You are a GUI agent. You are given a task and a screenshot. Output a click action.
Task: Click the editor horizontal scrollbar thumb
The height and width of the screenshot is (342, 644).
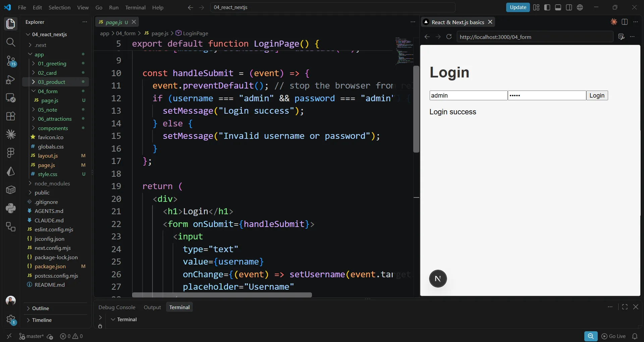(x=222, y=295)
